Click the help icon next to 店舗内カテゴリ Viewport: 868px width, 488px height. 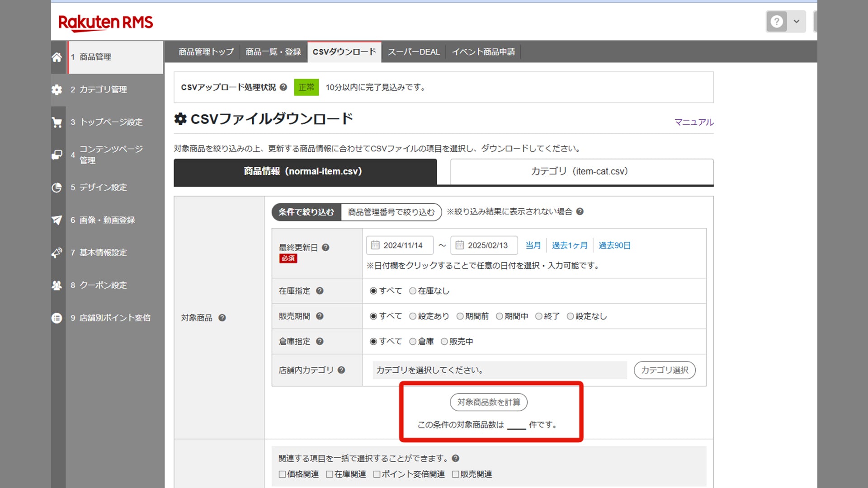click(341, 370)
